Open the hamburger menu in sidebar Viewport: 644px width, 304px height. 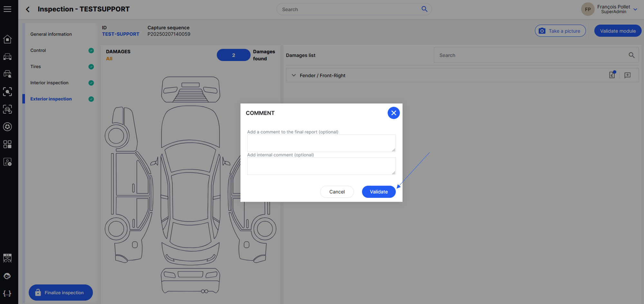point(7,9)
